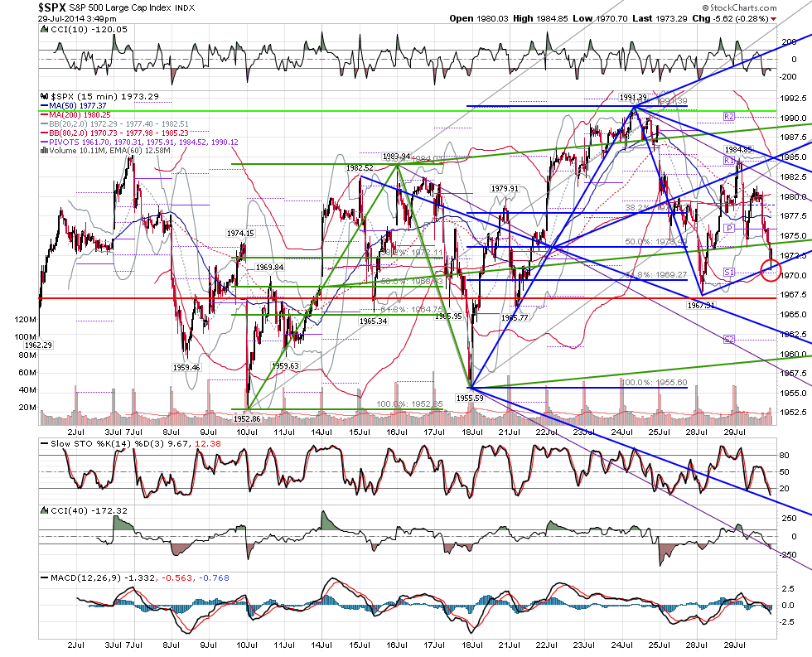Click the 1967.31 low price label
This screenshot has width=812, height=657.
[701, 306]
